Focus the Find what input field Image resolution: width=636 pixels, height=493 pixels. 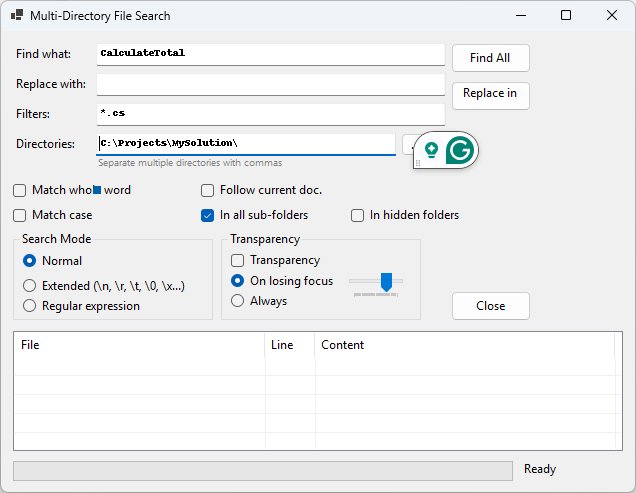(271, 54)
